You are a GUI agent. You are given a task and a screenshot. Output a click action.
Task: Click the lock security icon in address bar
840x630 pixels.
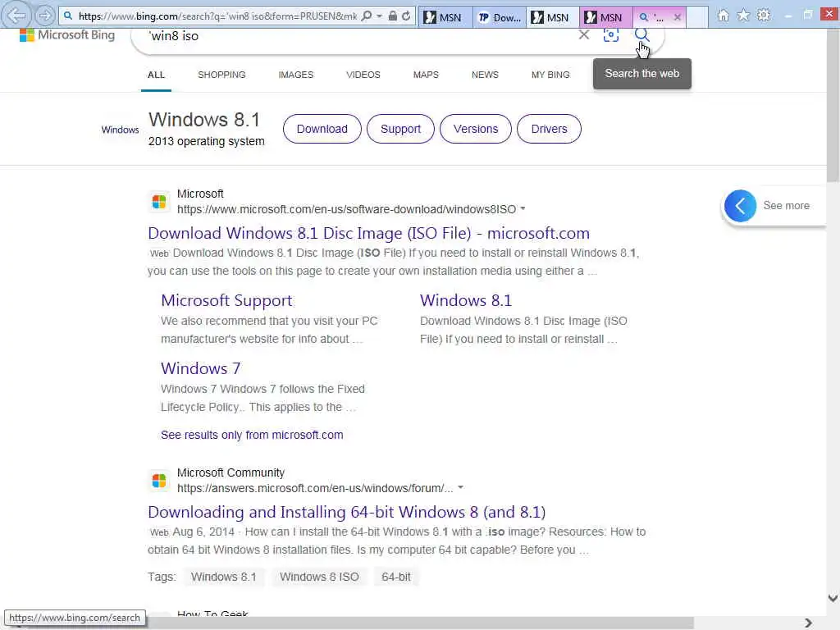coord(393,16)
